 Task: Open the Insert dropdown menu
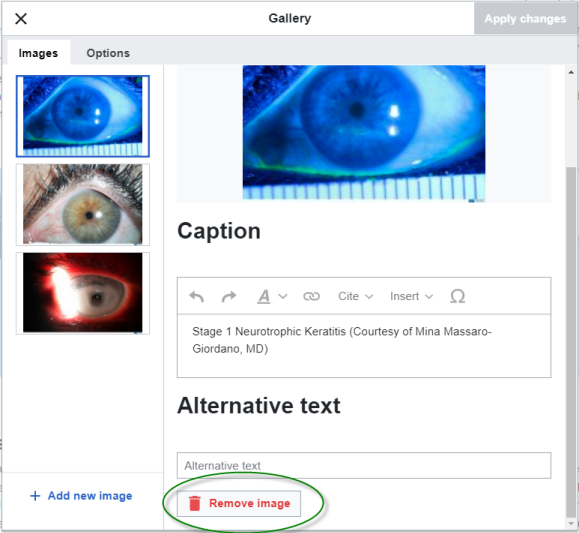point(411,296)
